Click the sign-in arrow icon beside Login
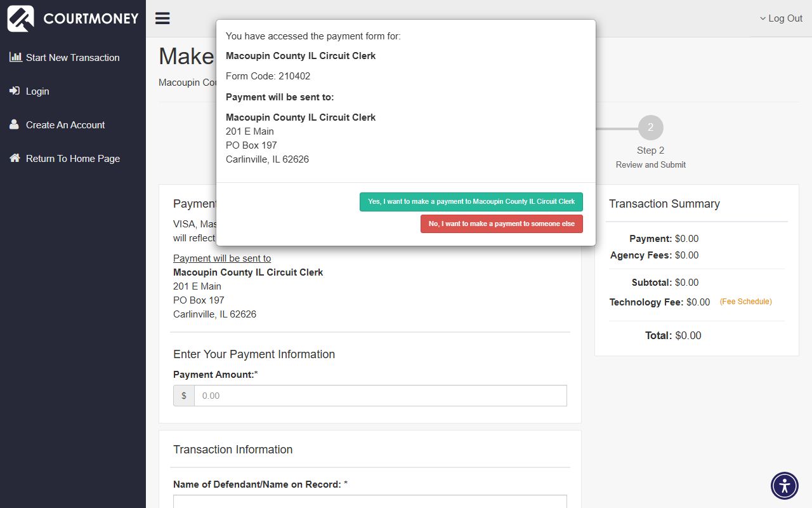Viewport: 812px width, 508px height. click(15, 91)
